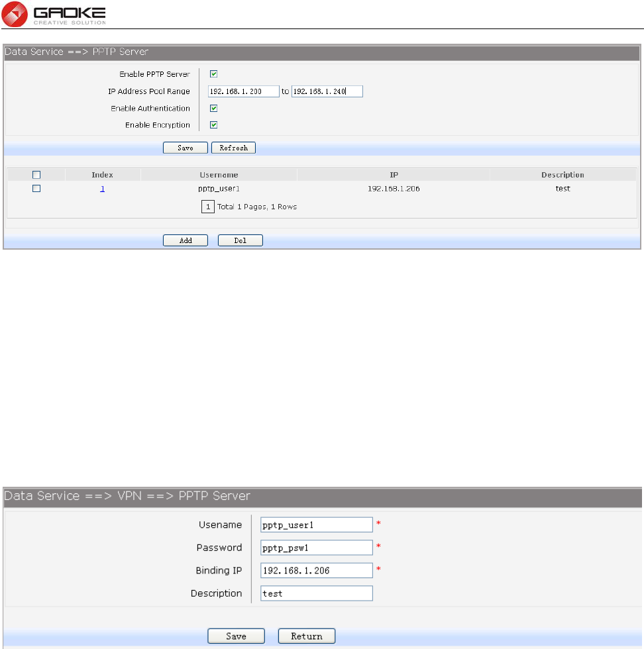Screen dimensions: 644x649
Task: Go to page 1 in table pagination
Action: point(208,207)
